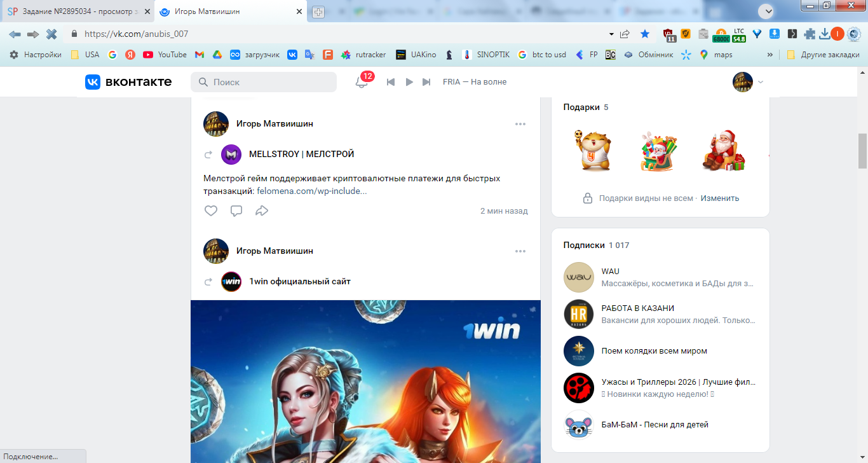The height and width of the screenshot is (463, 868).
Task: Toggle the bookmark star for this page
Action: click(x=645, y=34)
